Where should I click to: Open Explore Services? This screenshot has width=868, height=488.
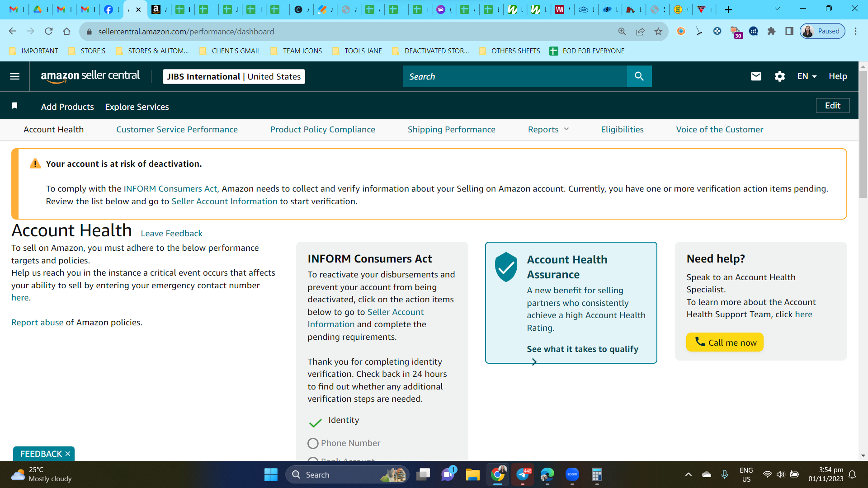tap(137, 107)
